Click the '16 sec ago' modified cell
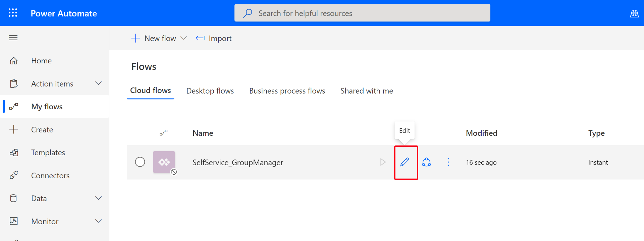Screen dimensions: 644x241 (x=481, y=163)
